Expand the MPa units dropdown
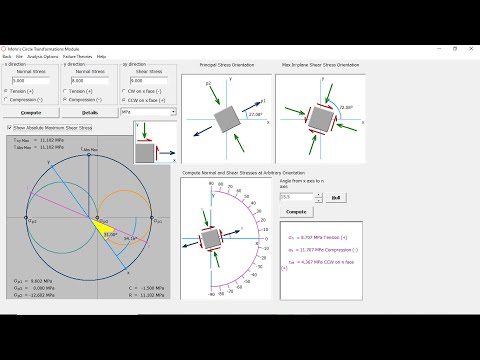The height and width of the screenshot is (360, 480). (173, 112)
